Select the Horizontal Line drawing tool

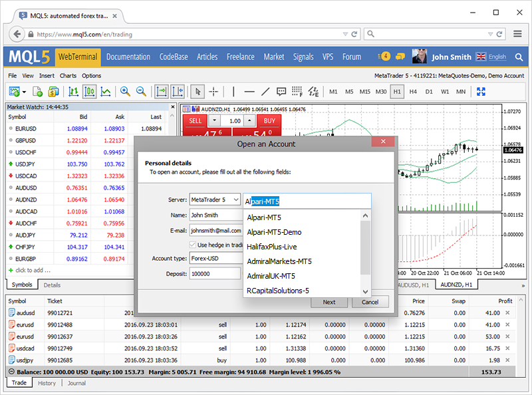[x=249, y=92]
